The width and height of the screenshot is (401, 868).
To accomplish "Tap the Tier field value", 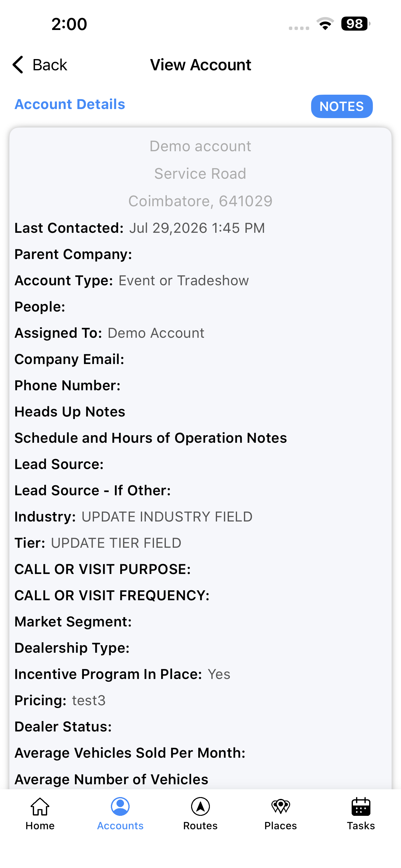I will coord(116,543).
